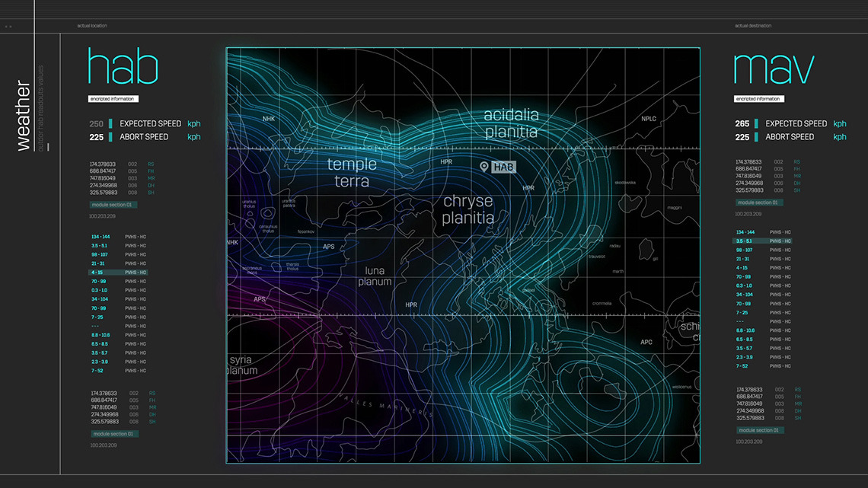868x488 pixels.
Task: Select the upper module section 01 tag under hab
Action: [x=113, y=205]
